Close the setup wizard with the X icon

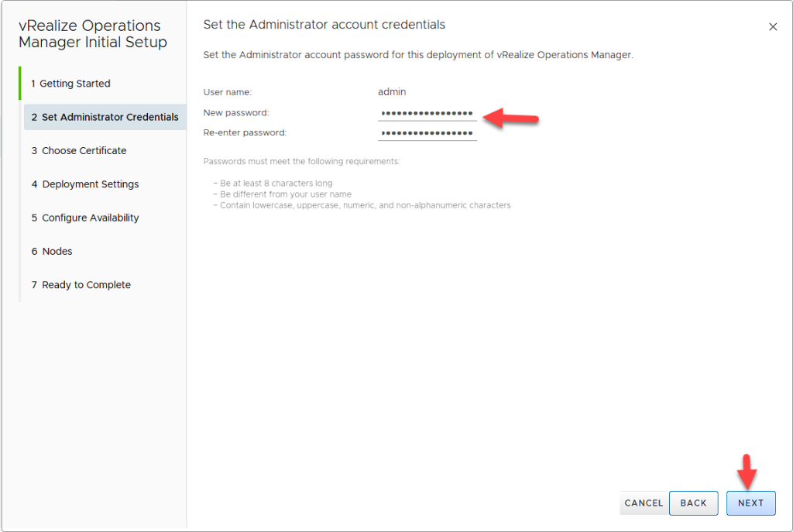(x=772, y=27)
